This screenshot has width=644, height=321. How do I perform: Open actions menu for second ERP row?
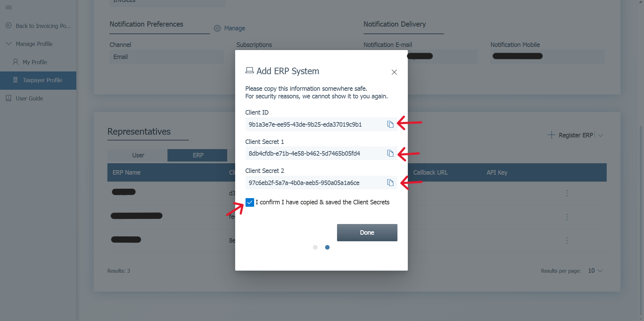point(567,217)
